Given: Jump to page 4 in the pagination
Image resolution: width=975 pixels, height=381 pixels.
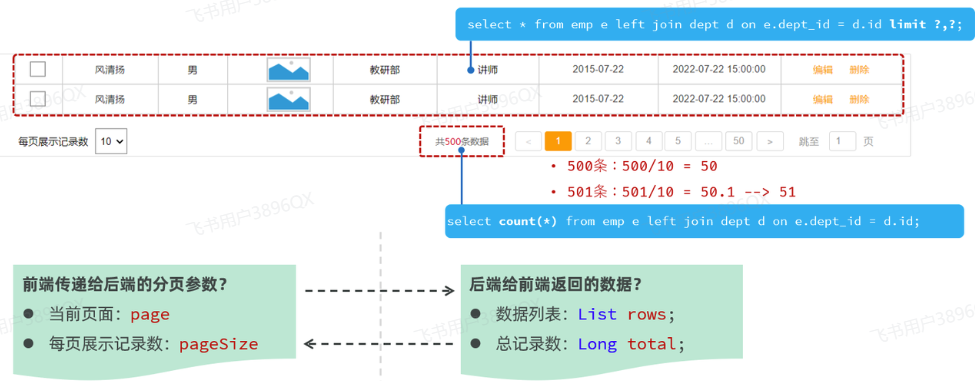Looking at the screenshot, I should coord(649,141).
